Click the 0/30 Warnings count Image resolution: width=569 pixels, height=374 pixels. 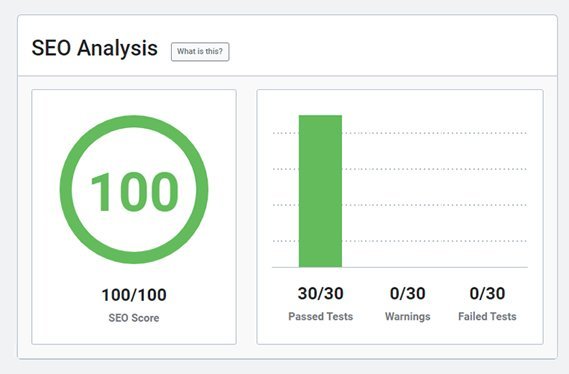click(408, 293)
